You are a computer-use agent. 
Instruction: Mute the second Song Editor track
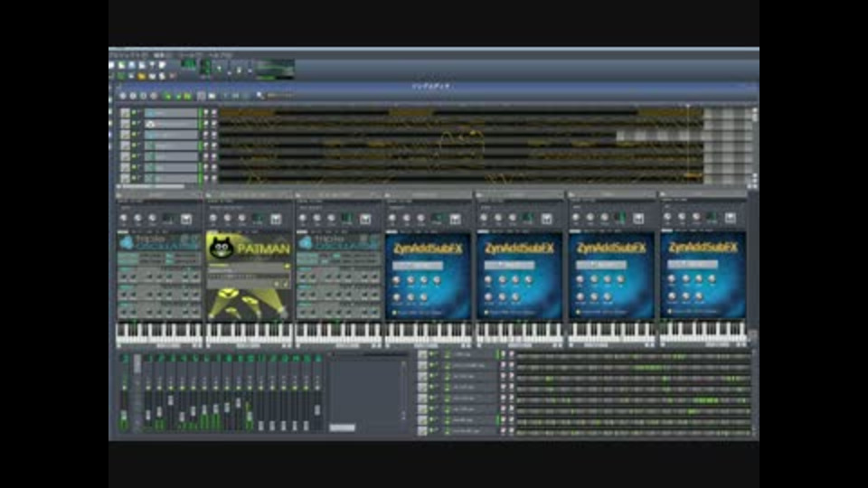134,123
